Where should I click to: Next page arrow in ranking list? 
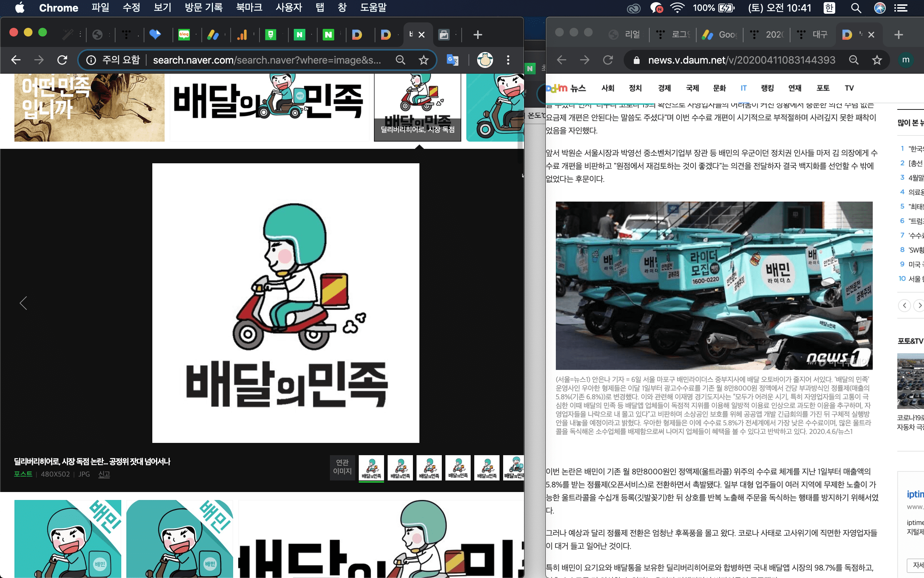coord(919,306)
